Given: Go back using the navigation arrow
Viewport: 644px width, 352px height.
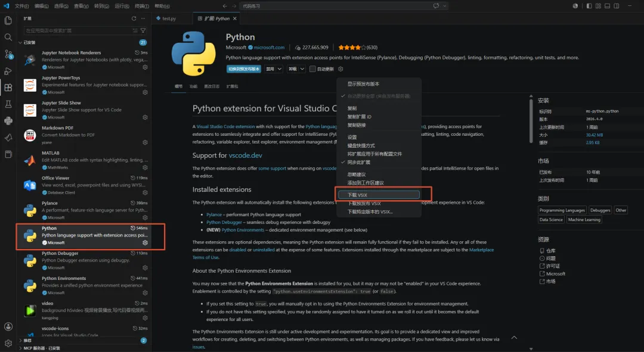Looking at the screenshot, I should tap(225, 6).
